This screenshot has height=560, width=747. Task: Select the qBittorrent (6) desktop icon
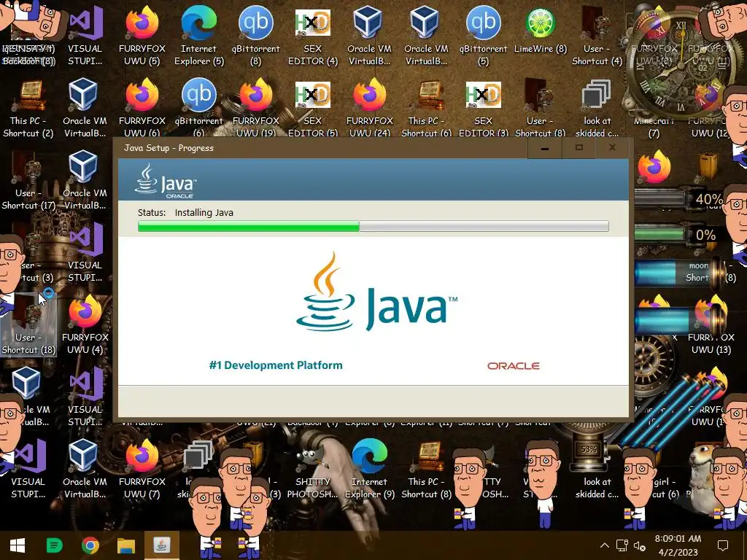(198, 108)
